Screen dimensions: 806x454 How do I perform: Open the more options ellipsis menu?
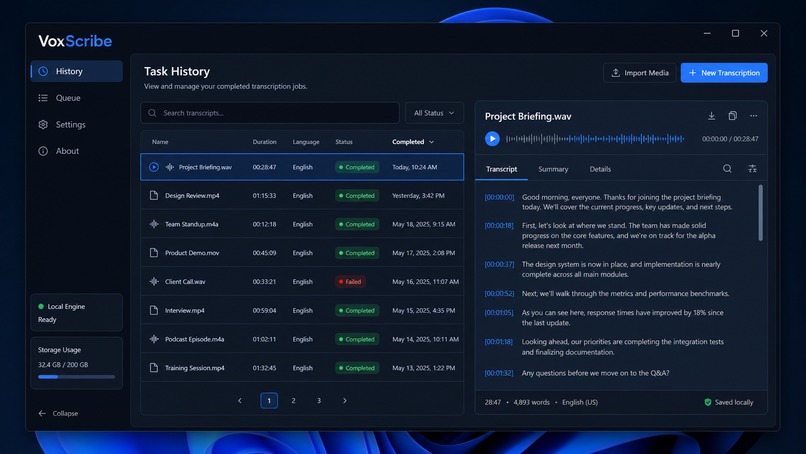tap(754, 116)
